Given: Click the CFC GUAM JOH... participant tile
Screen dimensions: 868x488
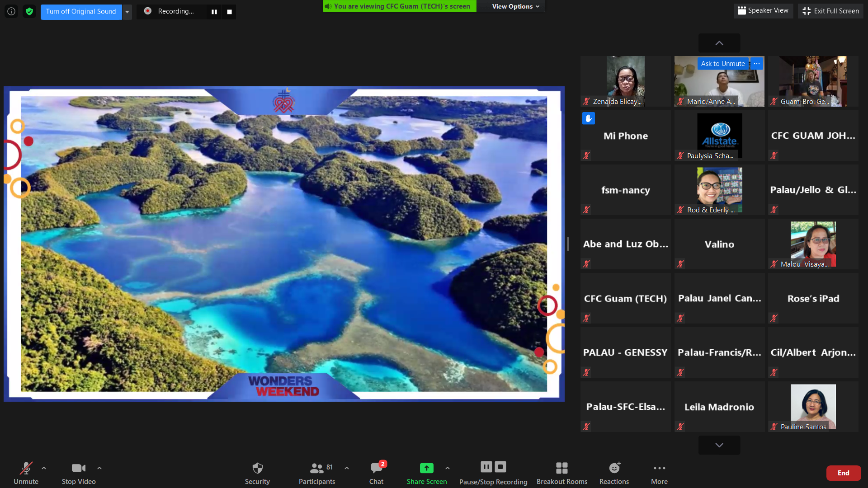Looking at the screenshot, I should point(813,136).
